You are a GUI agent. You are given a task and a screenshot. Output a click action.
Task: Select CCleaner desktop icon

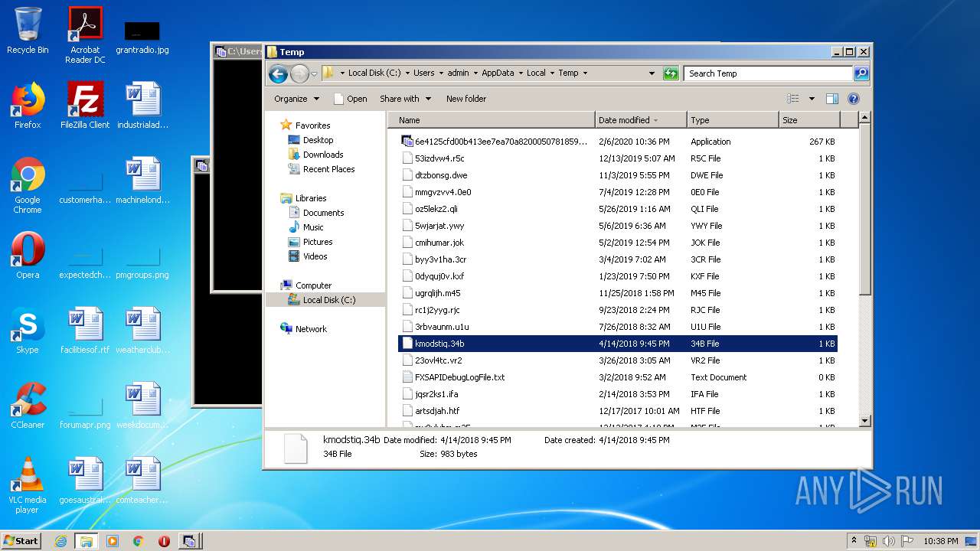point(28,406)
